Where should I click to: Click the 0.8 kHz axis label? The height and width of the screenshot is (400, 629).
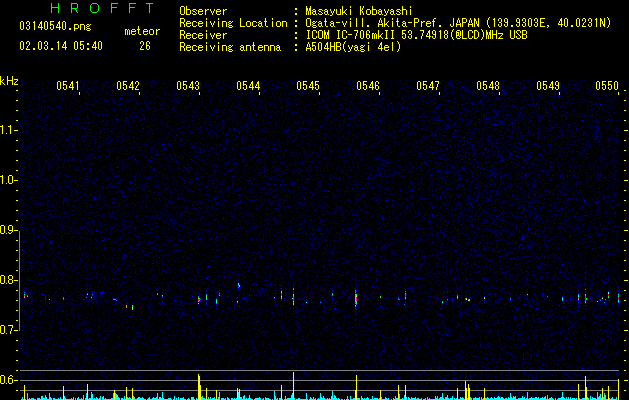(x=8, y=280)
